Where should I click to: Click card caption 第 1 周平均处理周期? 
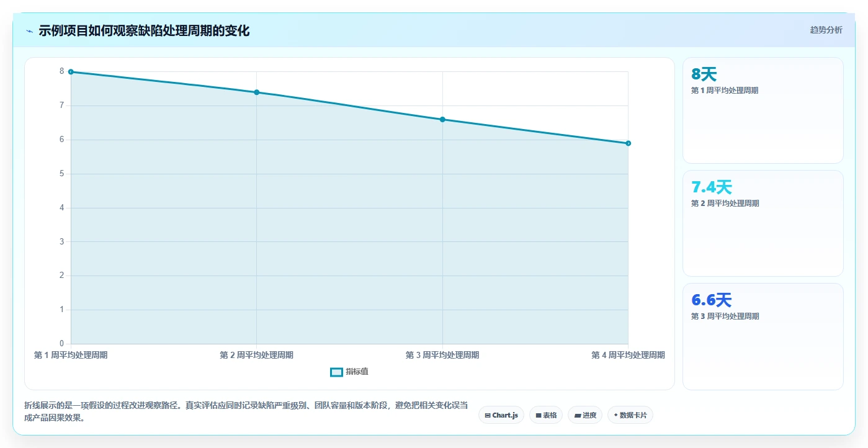[725, 91]
